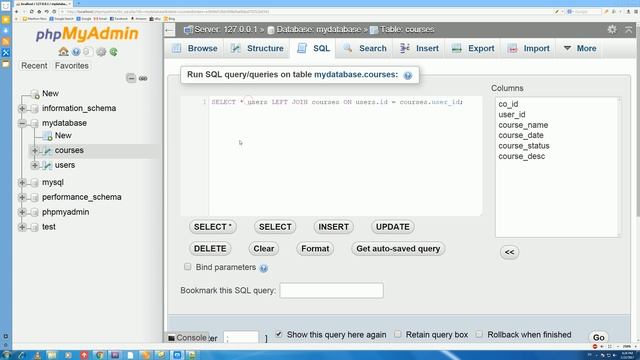Expand mysql database node
The width and height of the screenshot is (640, 360).
pos(22,182)
